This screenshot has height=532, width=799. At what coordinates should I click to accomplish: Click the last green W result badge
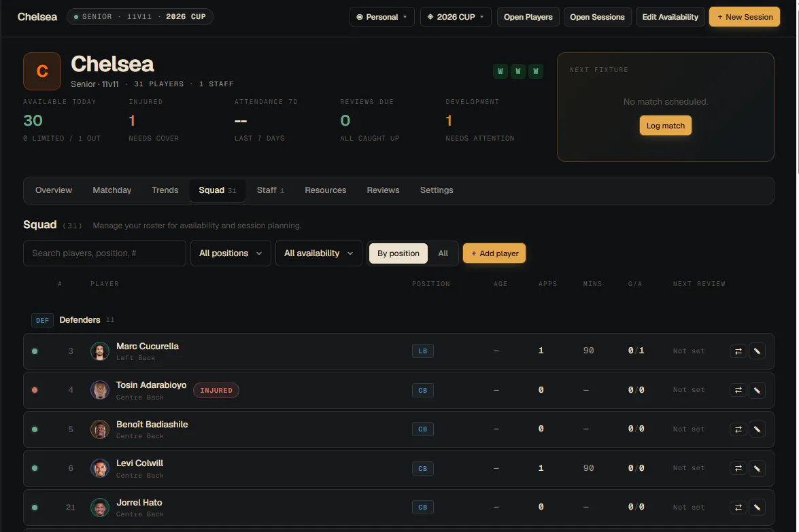536,71
